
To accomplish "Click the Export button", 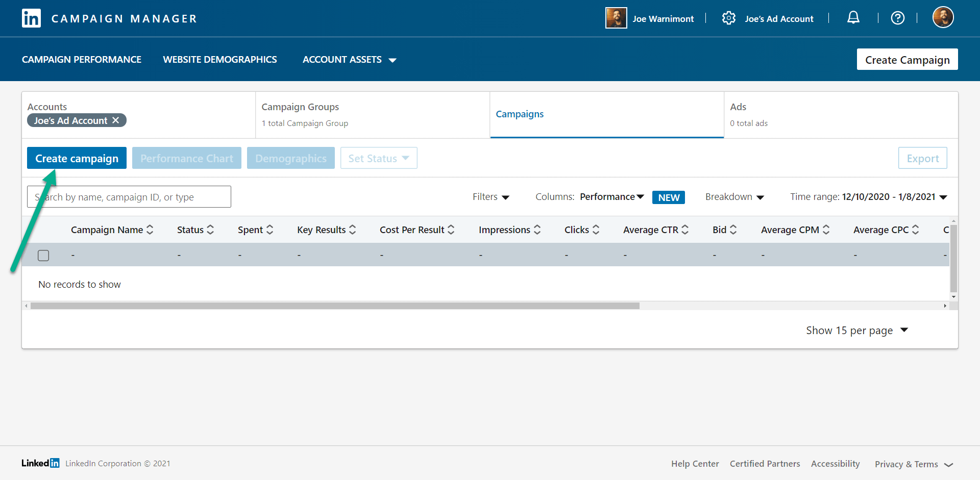I will (922, 158).
